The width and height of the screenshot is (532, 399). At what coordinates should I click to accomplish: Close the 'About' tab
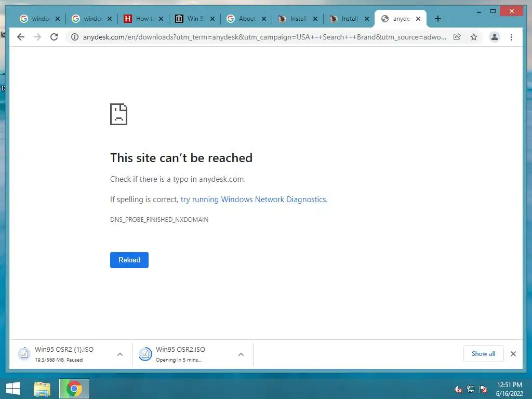point(263,19)
